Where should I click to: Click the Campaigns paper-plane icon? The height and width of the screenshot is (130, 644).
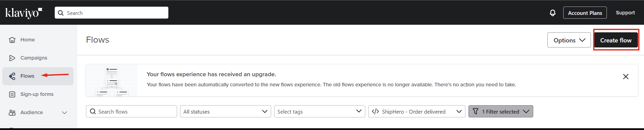12,58
